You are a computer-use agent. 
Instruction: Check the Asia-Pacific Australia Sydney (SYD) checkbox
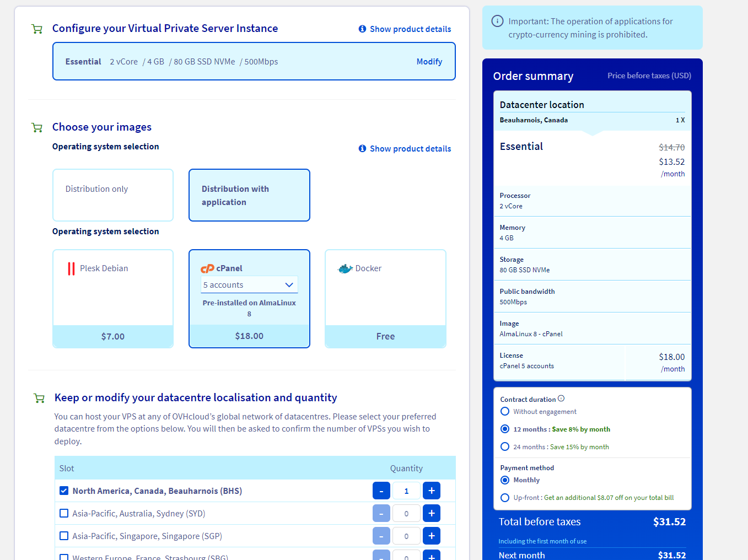[x=64, y=513]
